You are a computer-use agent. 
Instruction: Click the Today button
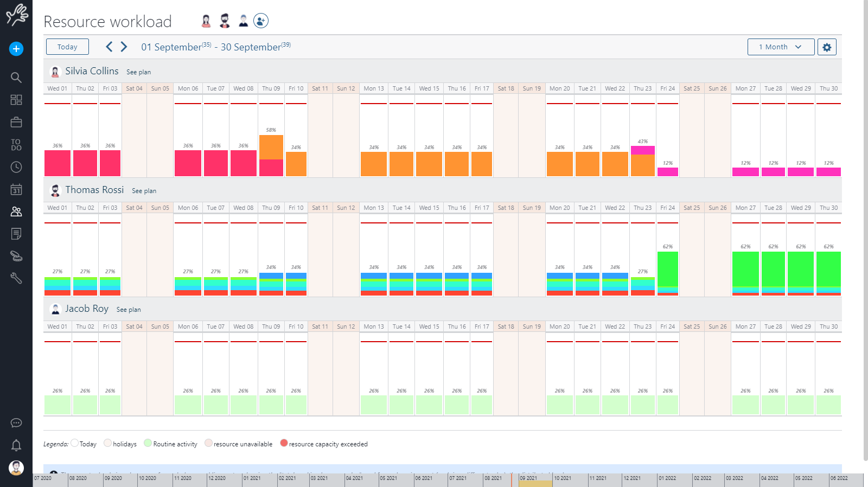[67, 47]
